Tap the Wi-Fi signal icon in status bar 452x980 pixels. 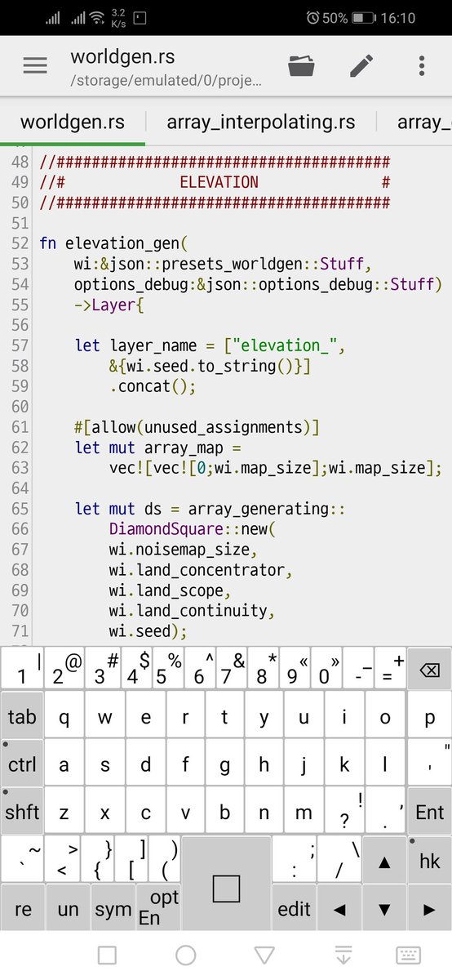(x=97, y=17)
